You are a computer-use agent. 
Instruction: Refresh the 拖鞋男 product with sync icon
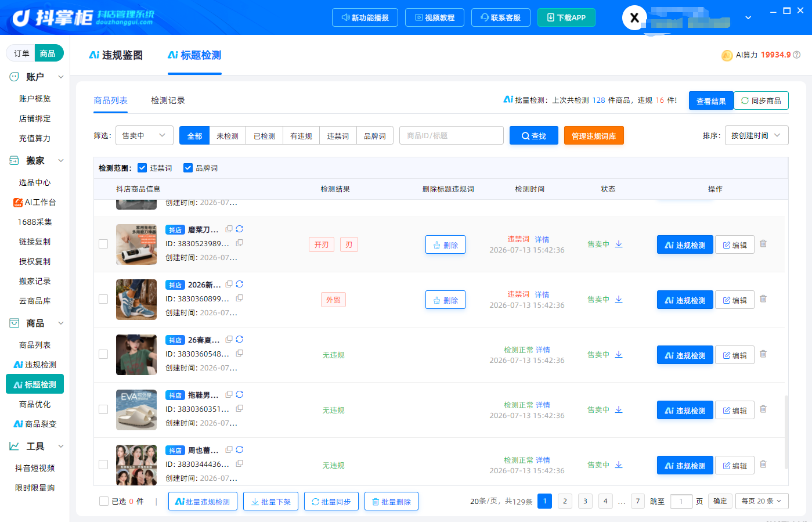coord(240,394)
